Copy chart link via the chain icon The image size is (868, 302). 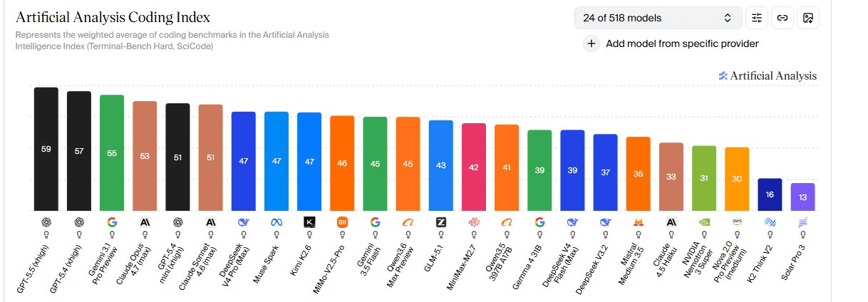782,18
